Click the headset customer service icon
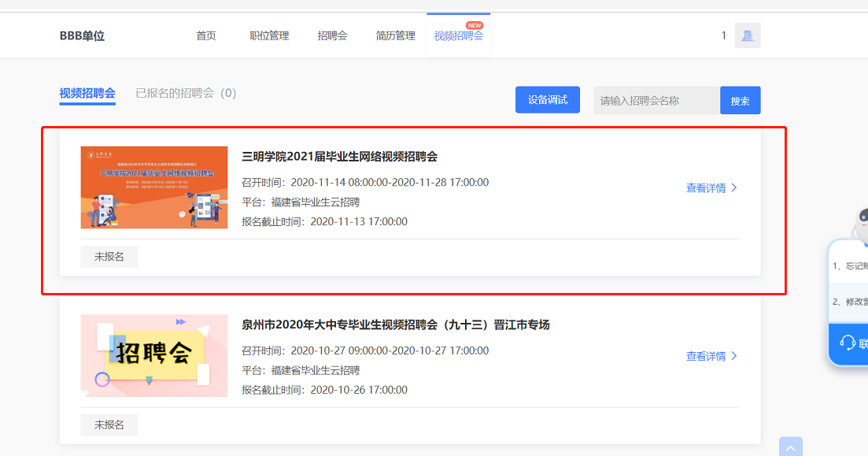Viewport: 868px width, 456px height. point(848,343)
